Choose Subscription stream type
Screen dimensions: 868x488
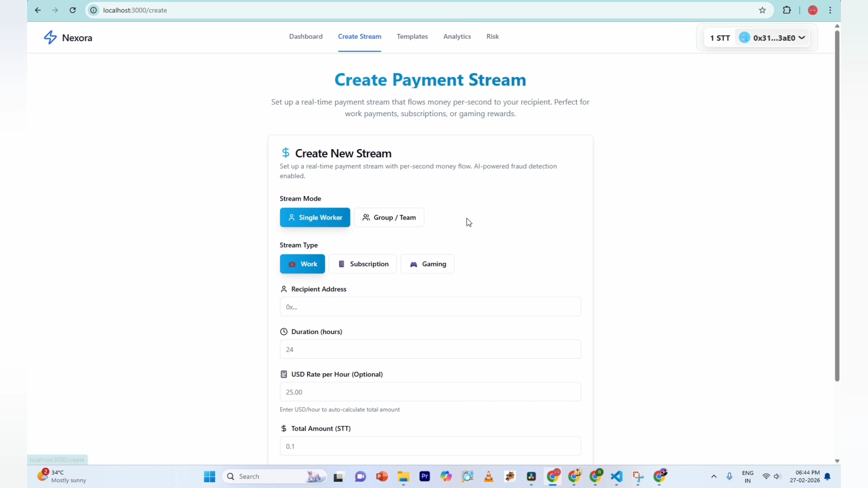pyautogui.click(x=363, y=264)
